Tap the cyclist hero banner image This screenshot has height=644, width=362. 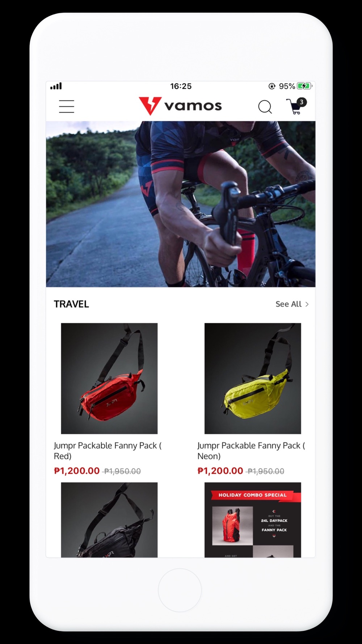pyautogui.click(x=181, y=204)
